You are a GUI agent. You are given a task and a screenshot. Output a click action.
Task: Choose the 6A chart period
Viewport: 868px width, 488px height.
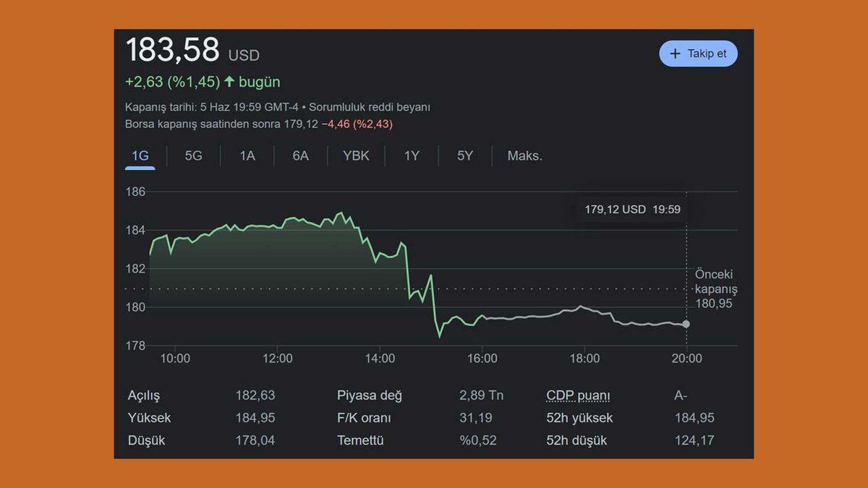coord(300,155)
